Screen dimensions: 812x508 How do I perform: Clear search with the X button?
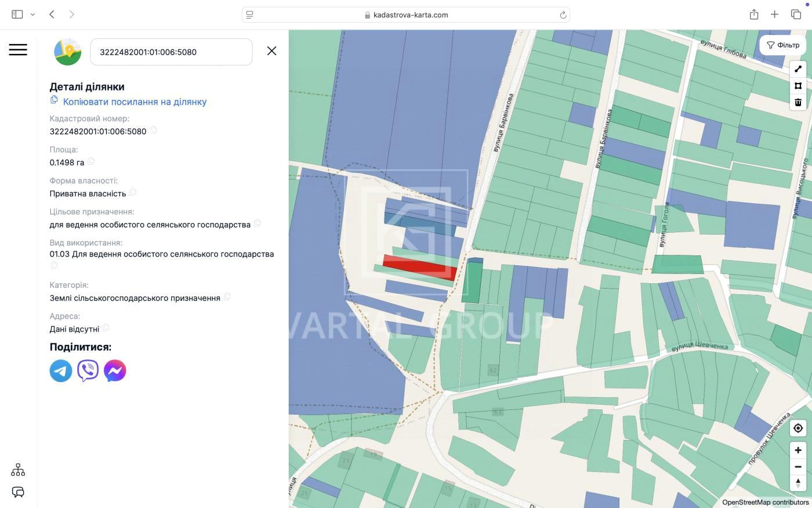(271, 51)
